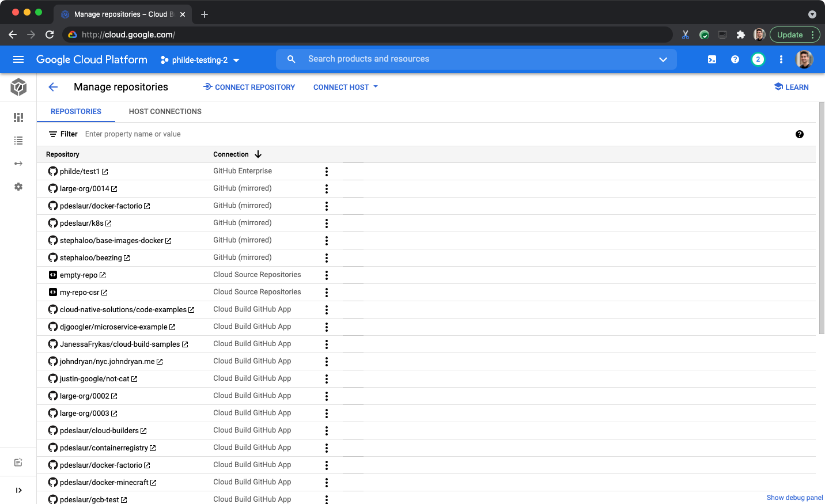This screenshot has height=504, width=825.
Task: Open the Learn panel
Action: 792,87
